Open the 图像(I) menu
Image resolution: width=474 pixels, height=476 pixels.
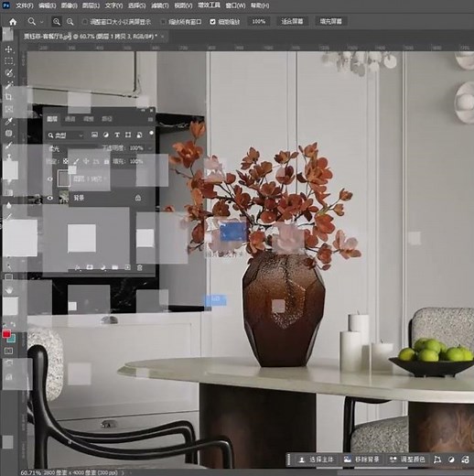coord(69,5)
